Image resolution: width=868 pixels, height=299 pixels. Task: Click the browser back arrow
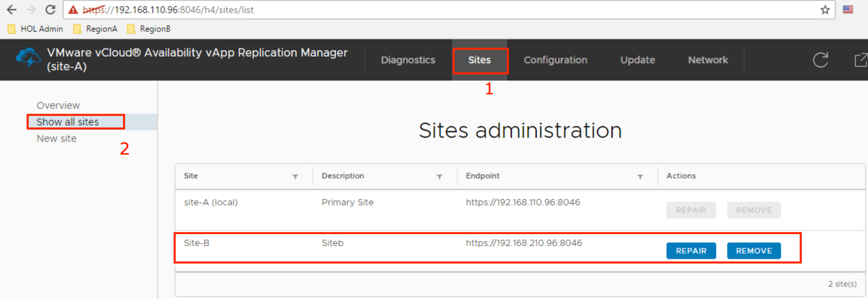point(12,10)
